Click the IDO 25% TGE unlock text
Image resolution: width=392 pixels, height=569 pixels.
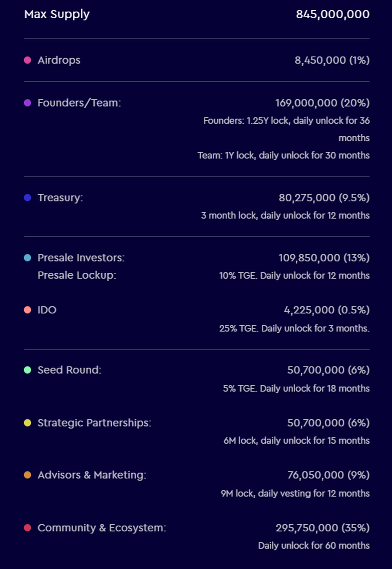click(294, 328)
